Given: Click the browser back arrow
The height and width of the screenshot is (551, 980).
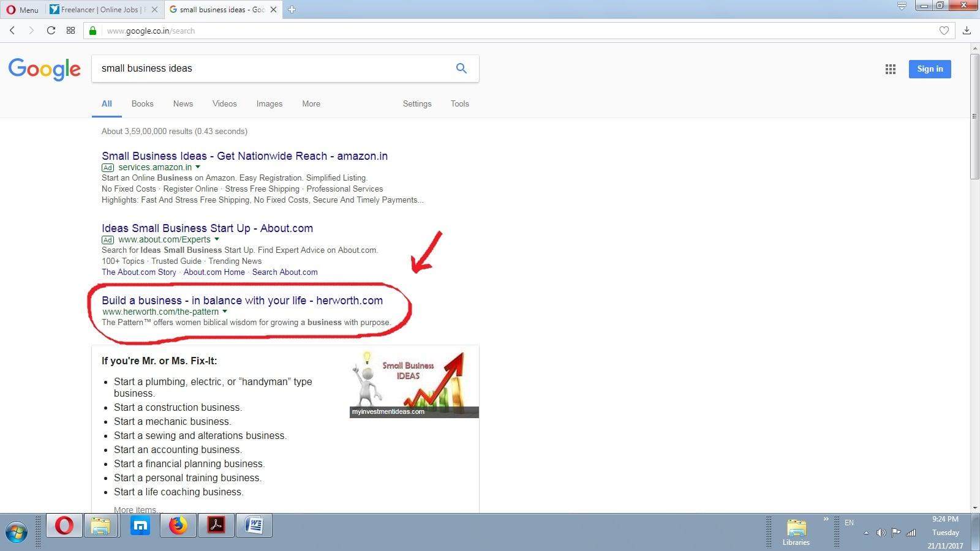Looking at the screenshot, I should click(x=12, y=31).
